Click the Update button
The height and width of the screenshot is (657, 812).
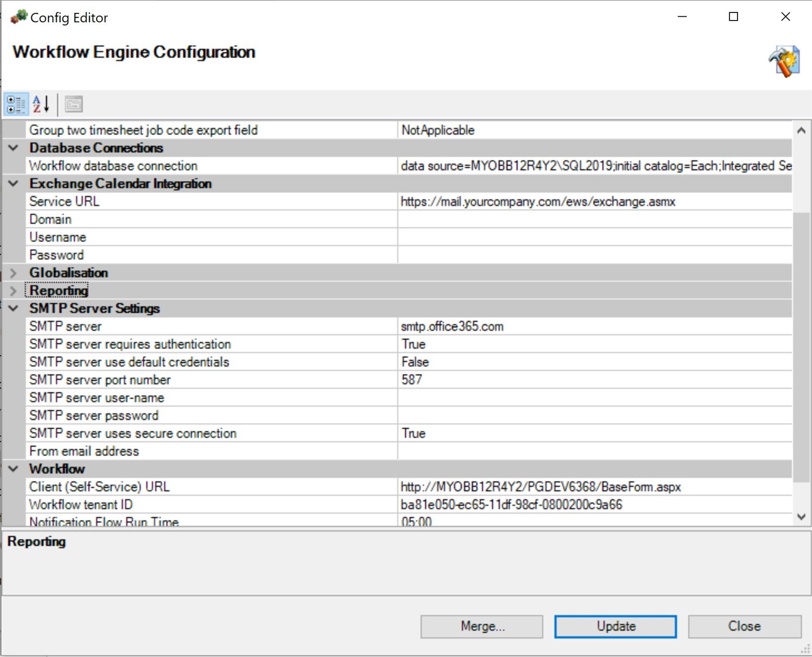coord(615,626)
